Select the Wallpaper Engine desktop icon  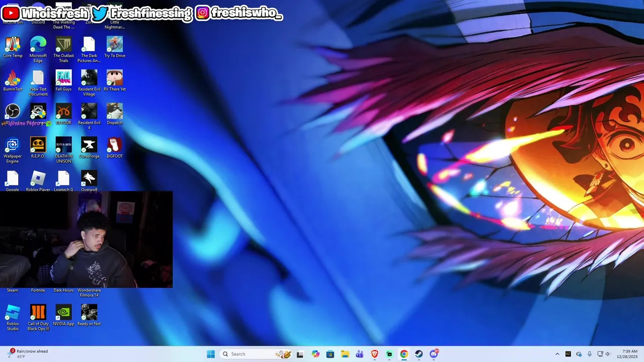point(13,150)
